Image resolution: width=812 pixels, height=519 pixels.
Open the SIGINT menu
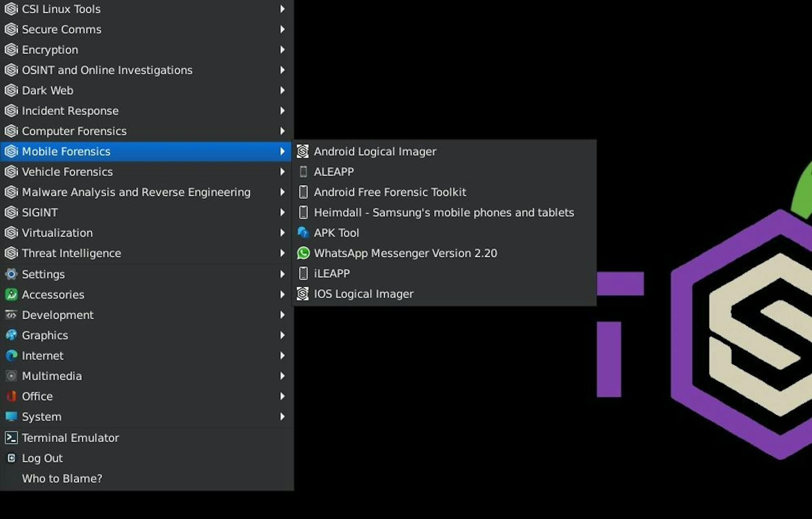click(x=40, y=212)
